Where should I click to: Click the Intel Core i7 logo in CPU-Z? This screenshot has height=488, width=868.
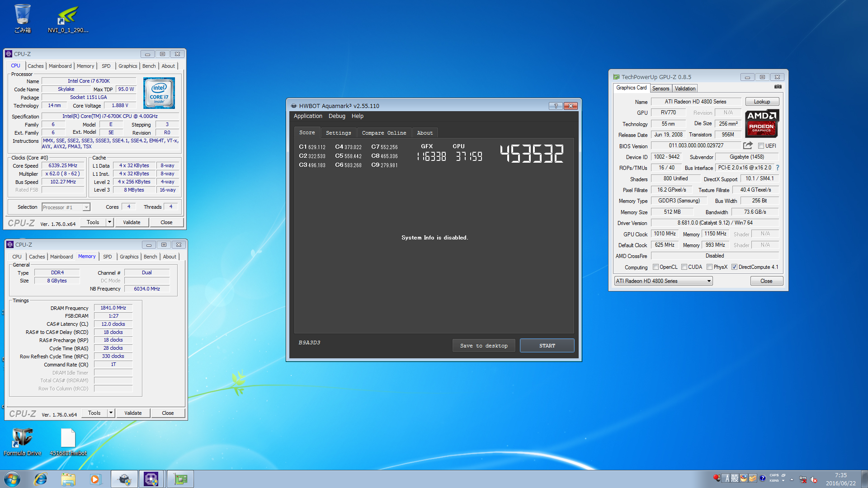pyautogui.click(x=159, y=93)
